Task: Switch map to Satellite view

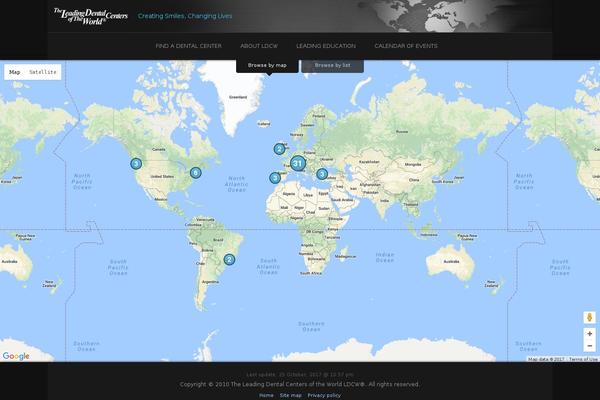Action: 43,72
